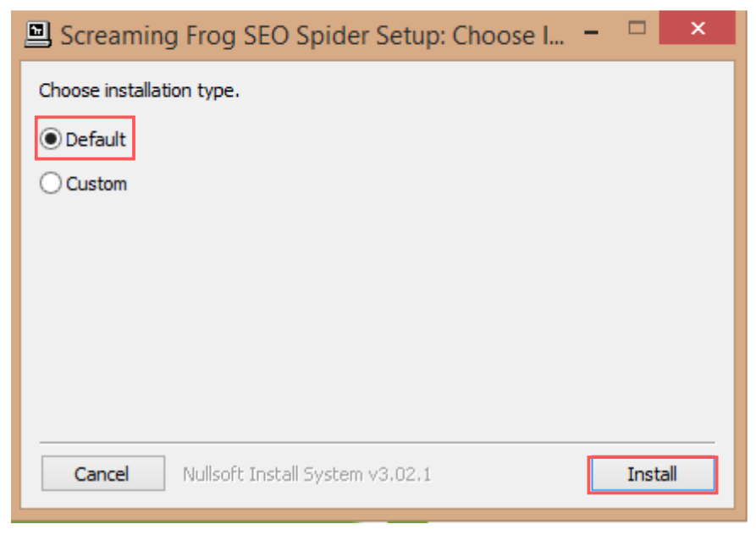Click the filled circle beside Default

click(x=51, y=139)
